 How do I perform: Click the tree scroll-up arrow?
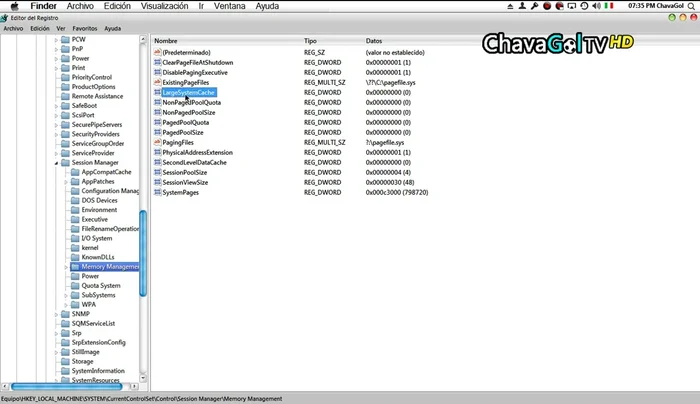[x=143, y=39]
